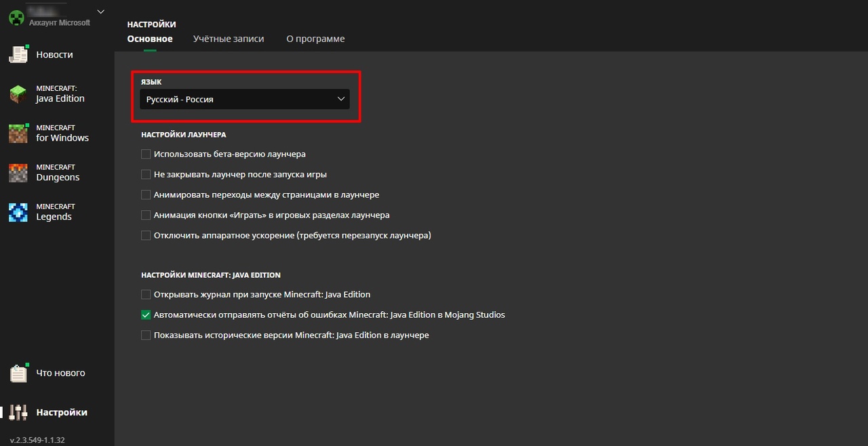Image resolution: width=868 pixels, height=446 pixels.
Task: Open the Язык language dropdown
Action: 244,99
